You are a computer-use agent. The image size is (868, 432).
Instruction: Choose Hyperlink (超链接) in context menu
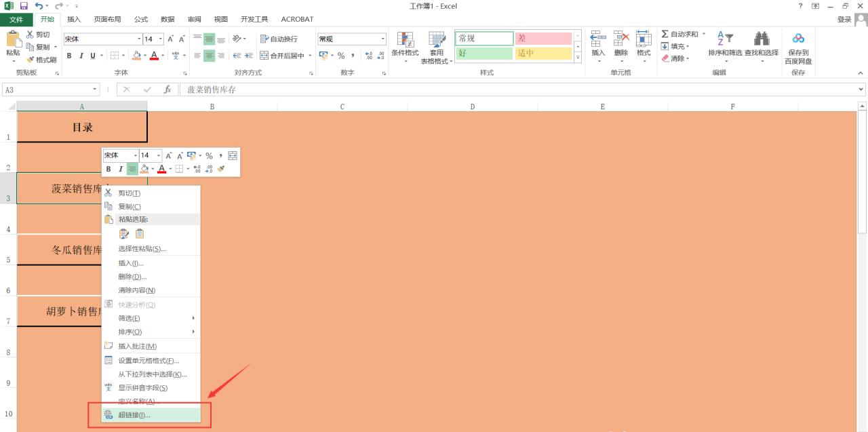tap(151, 415)
